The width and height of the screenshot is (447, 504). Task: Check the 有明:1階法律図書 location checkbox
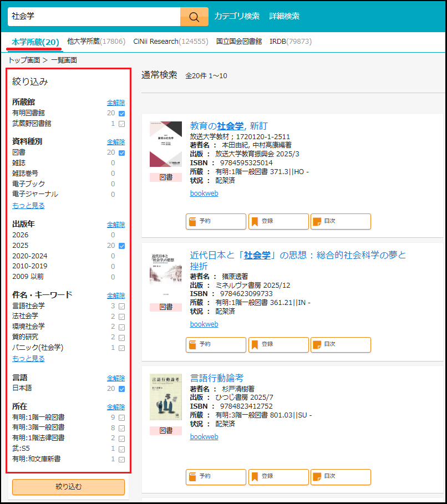click(x=121, y=439)
